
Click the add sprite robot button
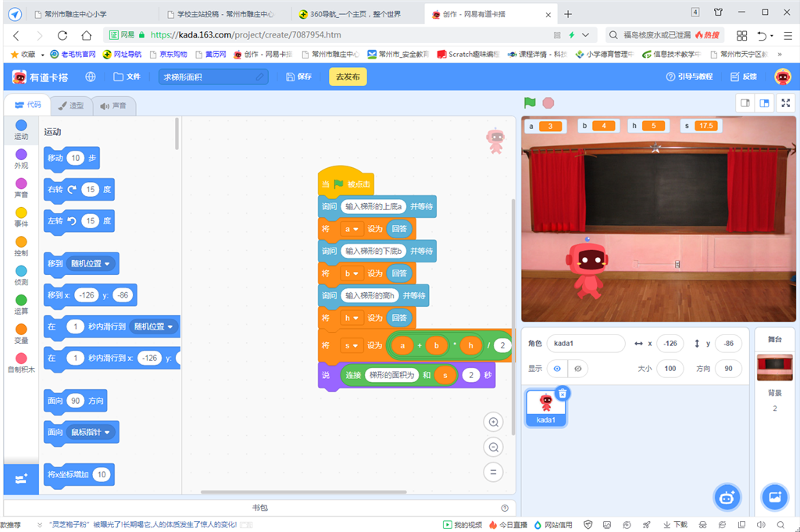[x=727, y=497]
